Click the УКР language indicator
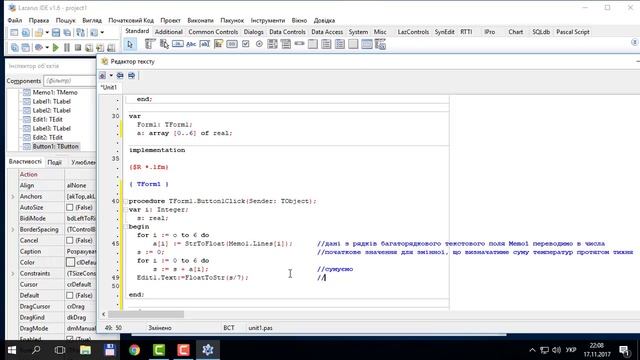 click(x=571, y=350)
